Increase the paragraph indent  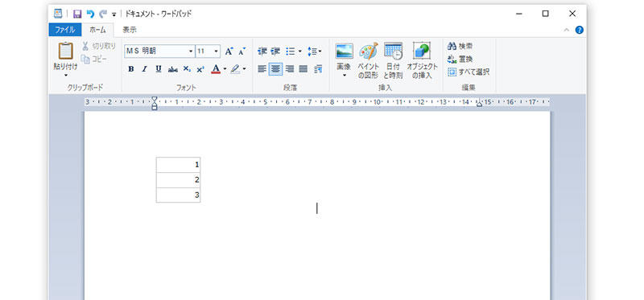tap(275, 51)
